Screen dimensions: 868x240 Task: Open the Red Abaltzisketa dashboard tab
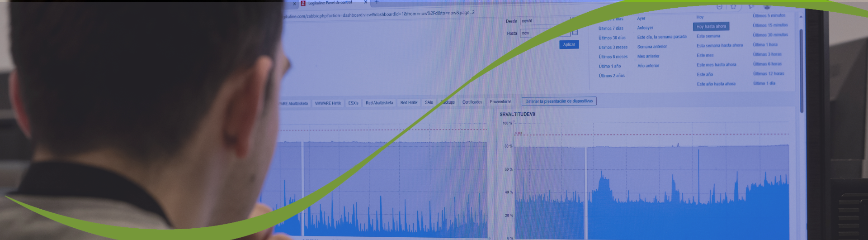pyautogui.click(x=379, y=103)
